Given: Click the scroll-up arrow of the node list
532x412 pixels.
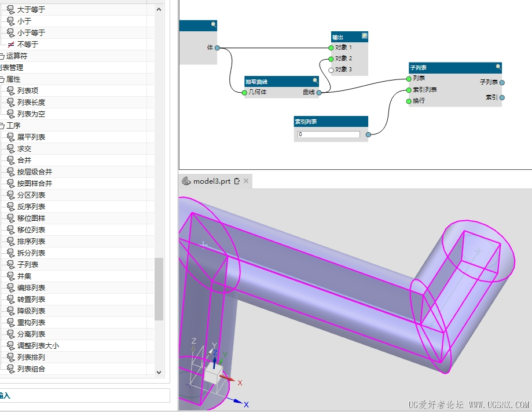Looking at the screenshot, I should (159, 9).
